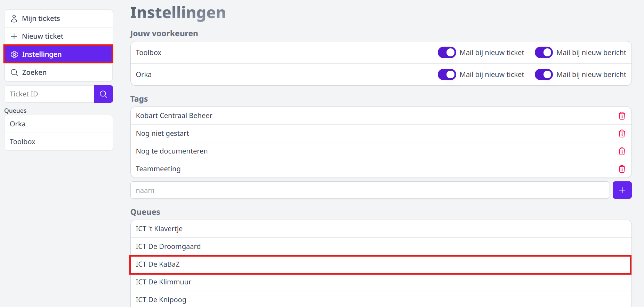Turn off Mail bij nieuw bericht for Orka

(544, 74)
